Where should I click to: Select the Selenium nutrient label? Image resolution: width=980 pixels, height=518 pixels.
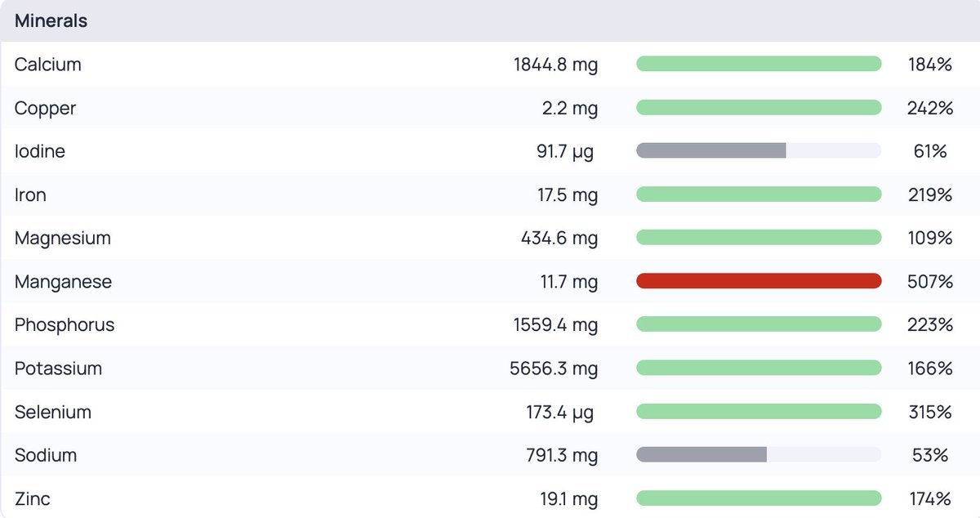click(x=53, y=412)
